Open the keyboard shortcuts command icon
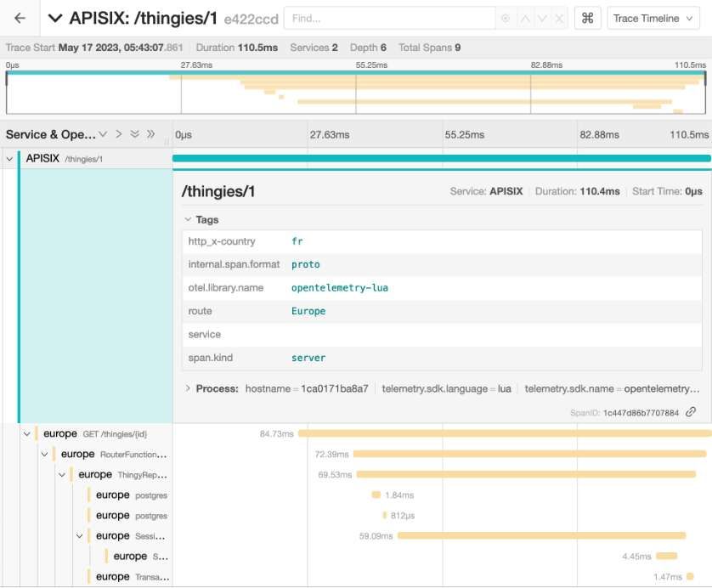712x588 pixels. pyautogui.click(x=587, y=18)
